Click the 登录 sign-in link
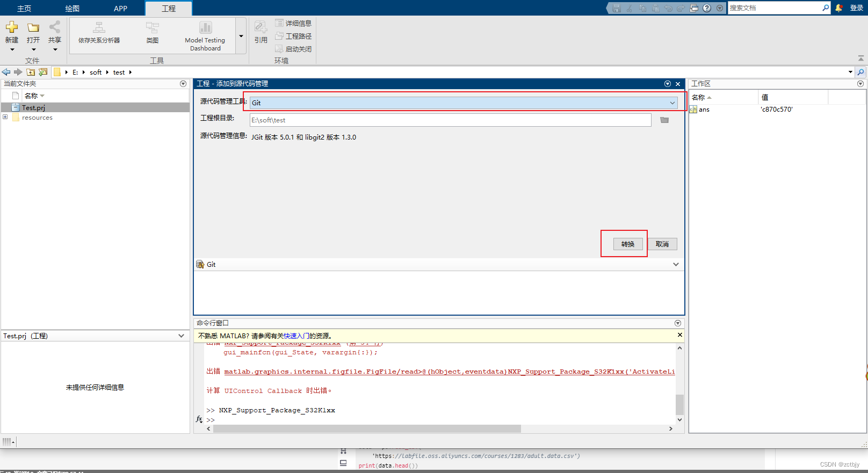 857,8
